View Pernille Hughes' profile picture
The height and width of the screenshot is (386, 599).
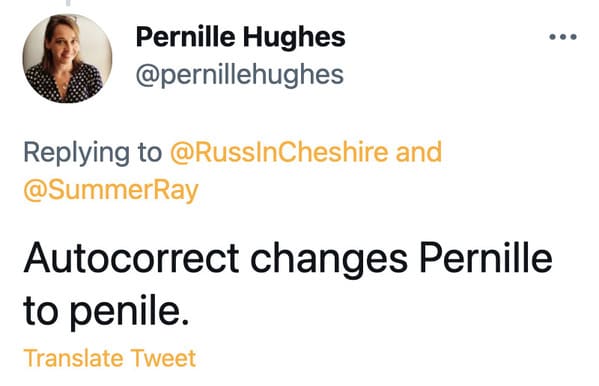click(68, 58)
